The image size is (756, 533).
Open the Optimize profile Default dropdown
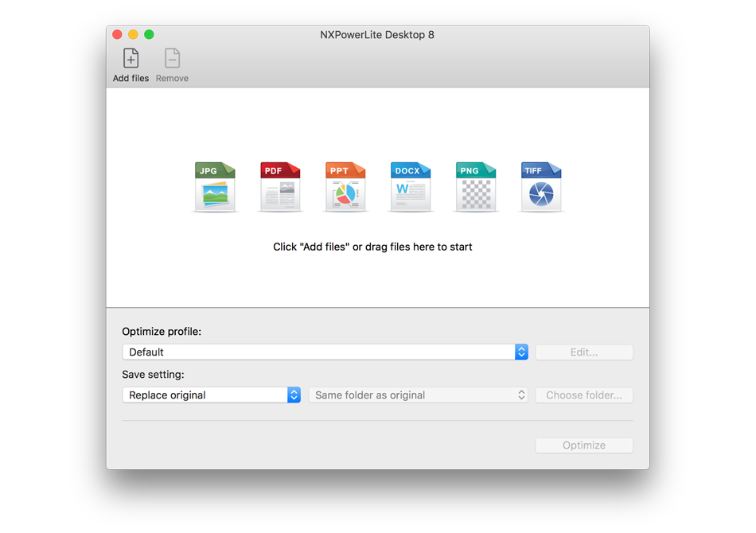click(x=325, y=352)
